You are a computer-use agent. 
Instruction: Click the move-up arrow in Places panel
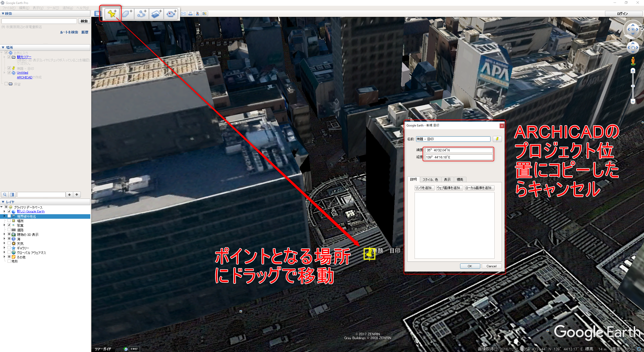(x=69, y=194)
